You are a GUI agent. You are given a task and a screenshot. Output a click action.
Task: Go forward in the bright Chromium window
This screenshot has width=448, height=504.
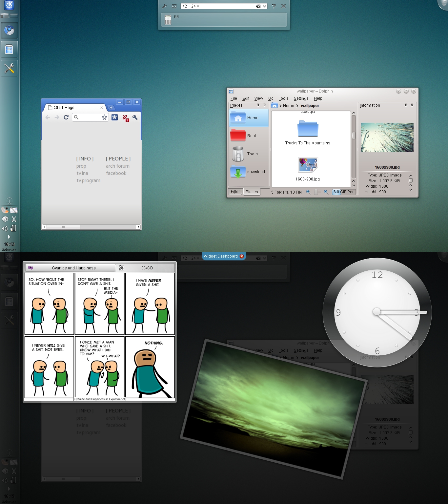57,117
